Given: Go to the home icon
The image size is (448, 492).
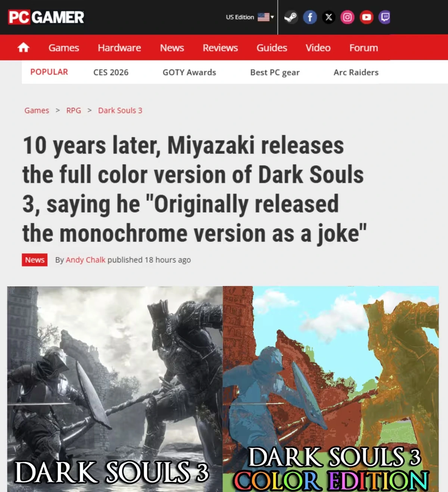Looking at the screenshot, I should click(x=24, y=47).
